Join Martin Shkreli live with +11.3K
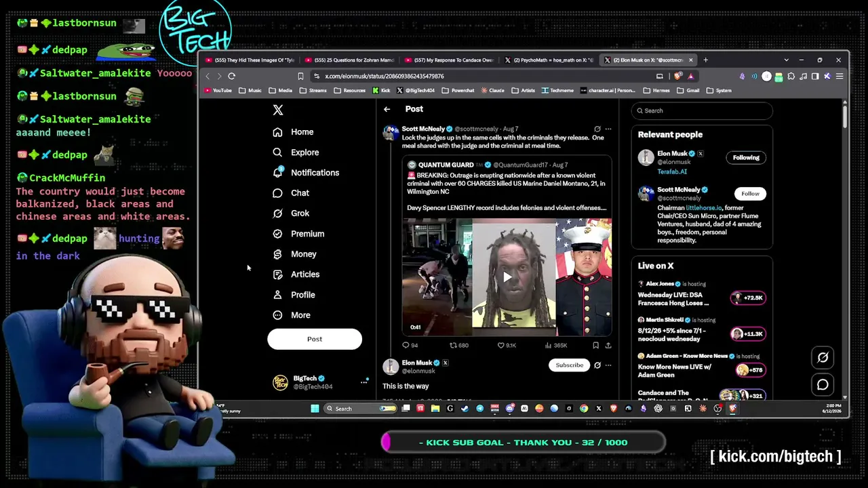This screenshot has height=488, width=868. pos(749,334)
